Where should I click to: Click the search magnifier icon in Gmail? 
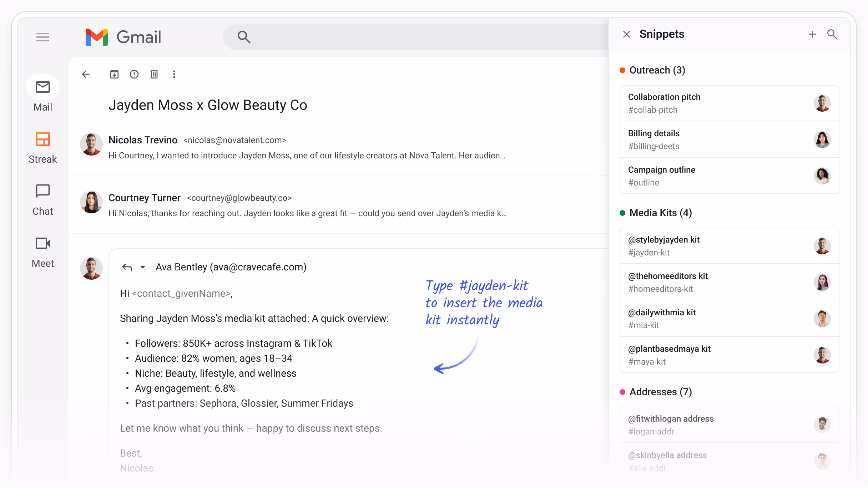244,37
